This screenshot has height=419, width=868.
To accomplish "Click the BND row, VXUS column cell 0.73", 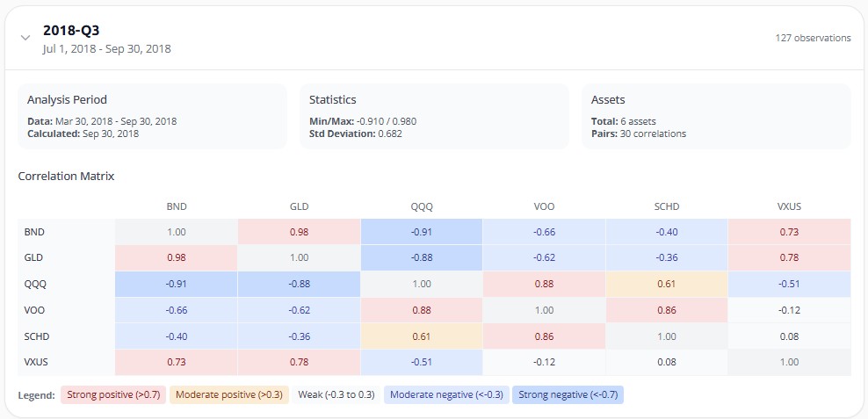I will tap(790, 232).
